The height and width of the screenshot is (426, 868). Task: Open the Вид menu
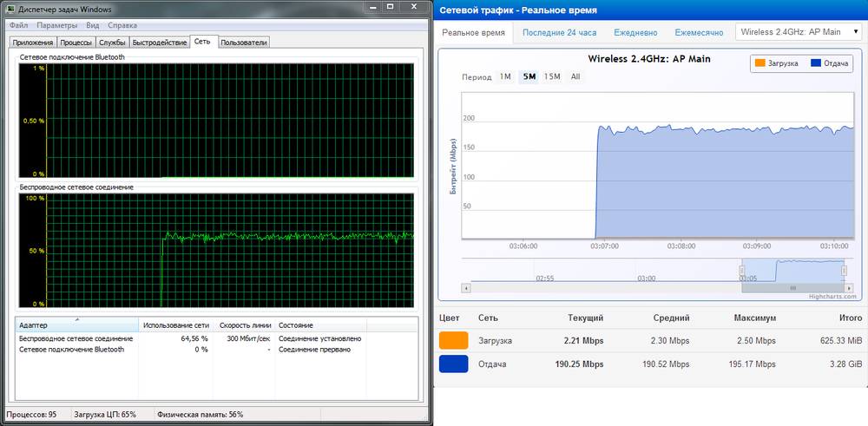click(93, 25)
